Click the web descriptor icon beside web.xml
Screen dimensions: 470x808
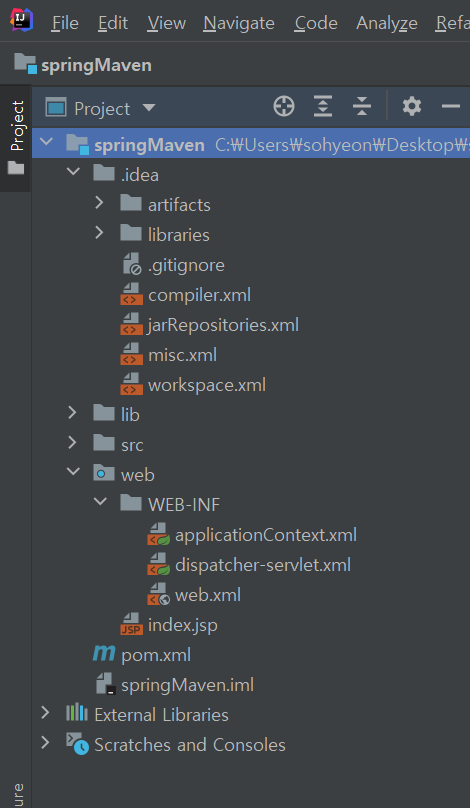coord(158,594)
